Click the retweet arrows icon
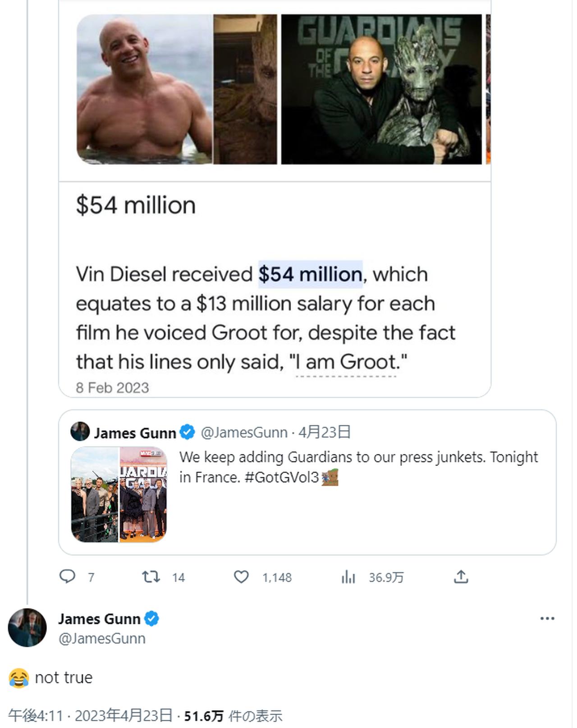This screenshot has width=577, height=728. tap(151, 577)
